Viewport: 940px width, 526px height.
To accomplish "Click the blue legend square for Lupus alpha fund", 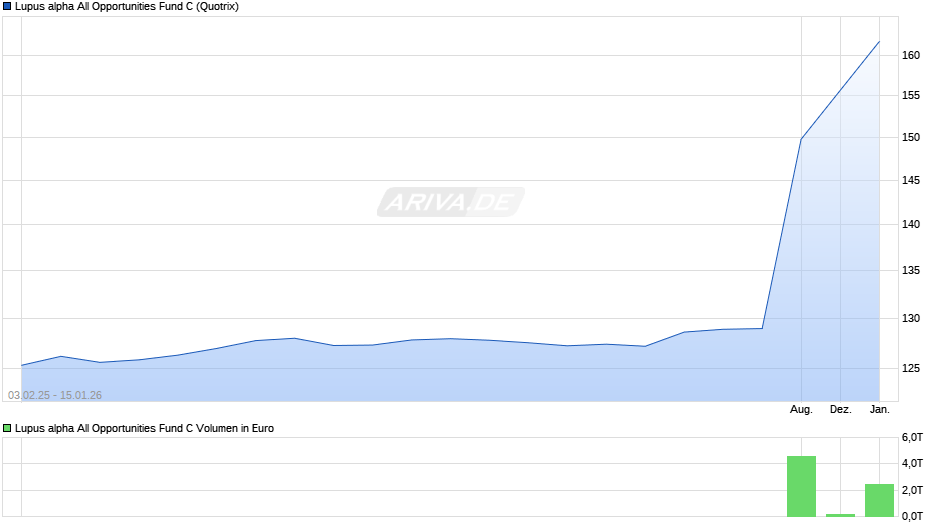I will pyautogui.click(x=7, y=7).
